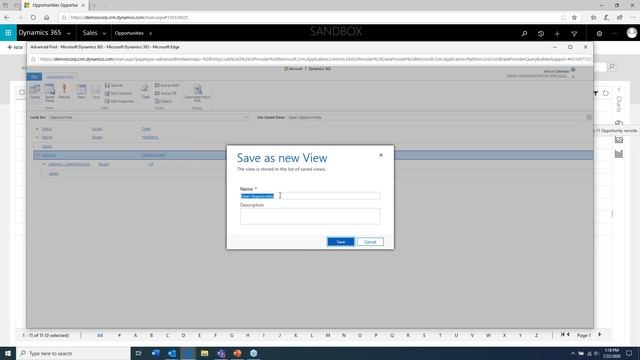Click the red Results ribbon icon
Screen dimensions: 640x360
tap(64, 91)
